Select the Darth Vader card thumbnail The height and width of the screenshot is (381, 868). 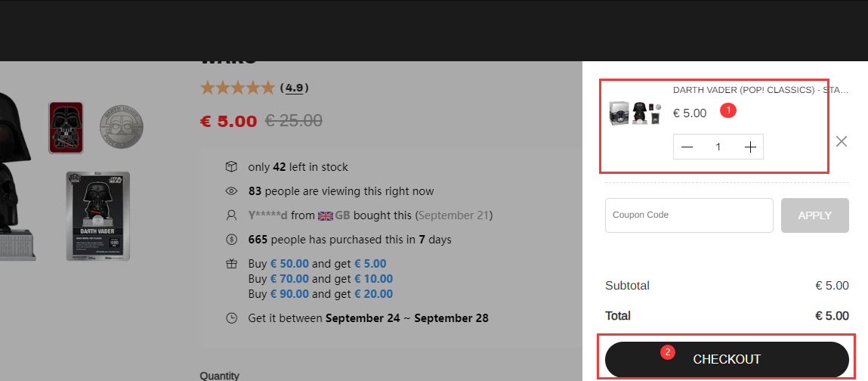pyautogui.click(x=98, y=216)
